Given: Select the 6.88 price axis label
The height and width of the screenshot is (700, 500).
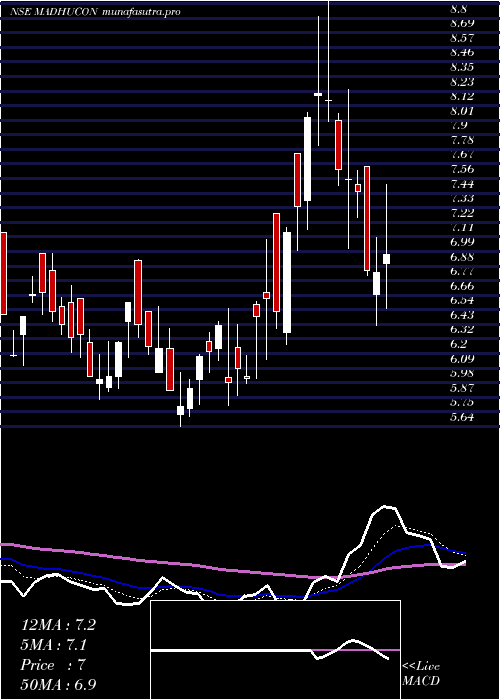Looking at the screenshot, I should (x=462, y=257).
